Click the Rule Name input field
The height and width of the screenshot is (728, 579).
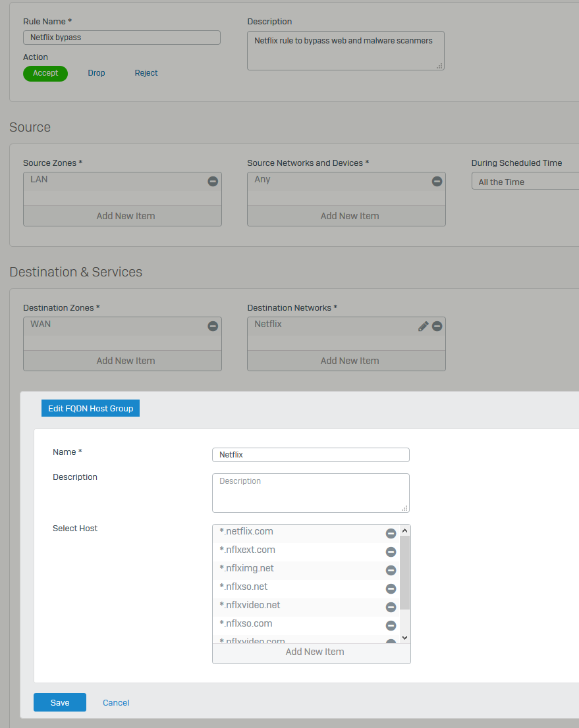point(122,38)
